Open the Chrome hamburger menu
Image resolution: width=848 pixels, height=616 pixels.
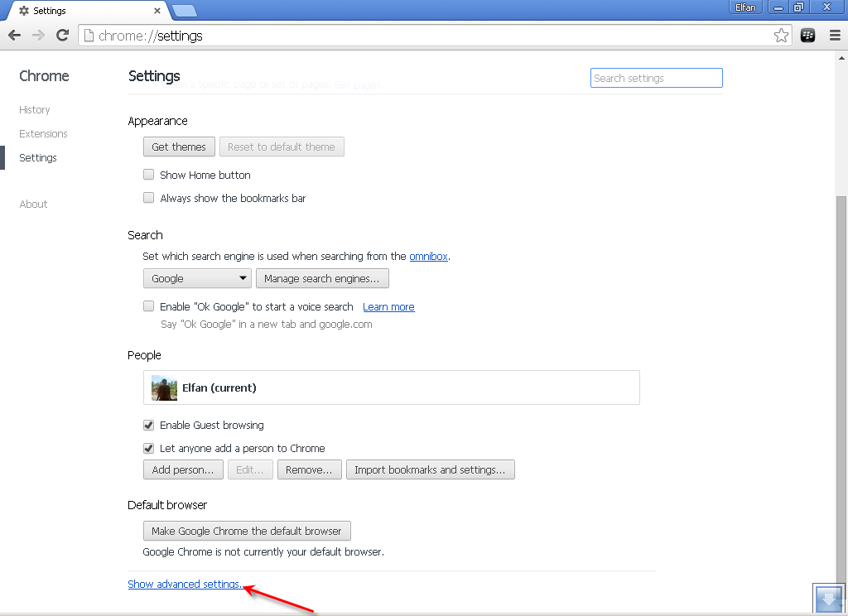coord(835,36)
